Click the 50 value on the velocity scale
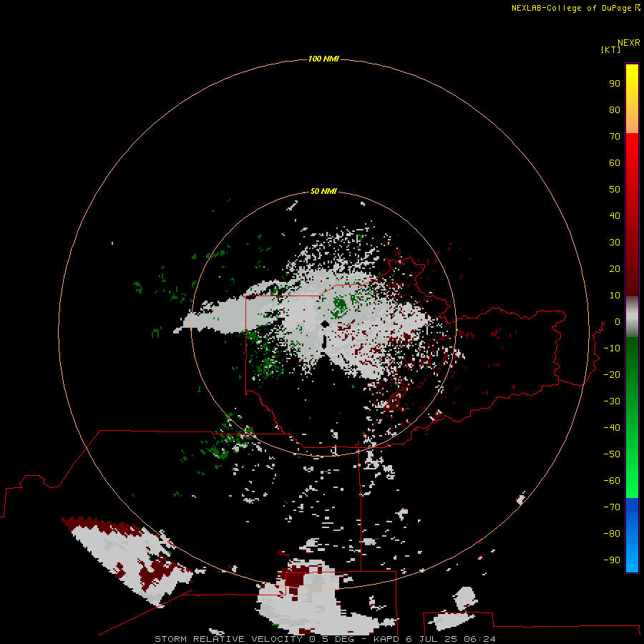The height and width of the screenshot is (644, 644). 615,190
